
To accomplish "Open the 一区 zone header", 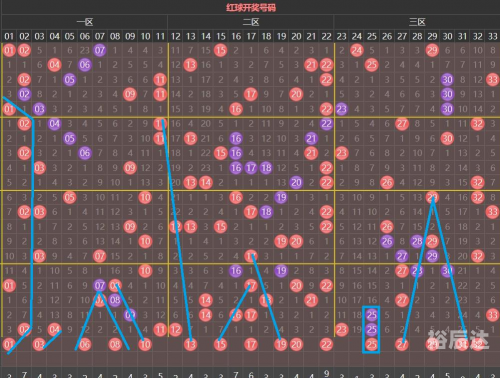I will [x=85, y=22].
